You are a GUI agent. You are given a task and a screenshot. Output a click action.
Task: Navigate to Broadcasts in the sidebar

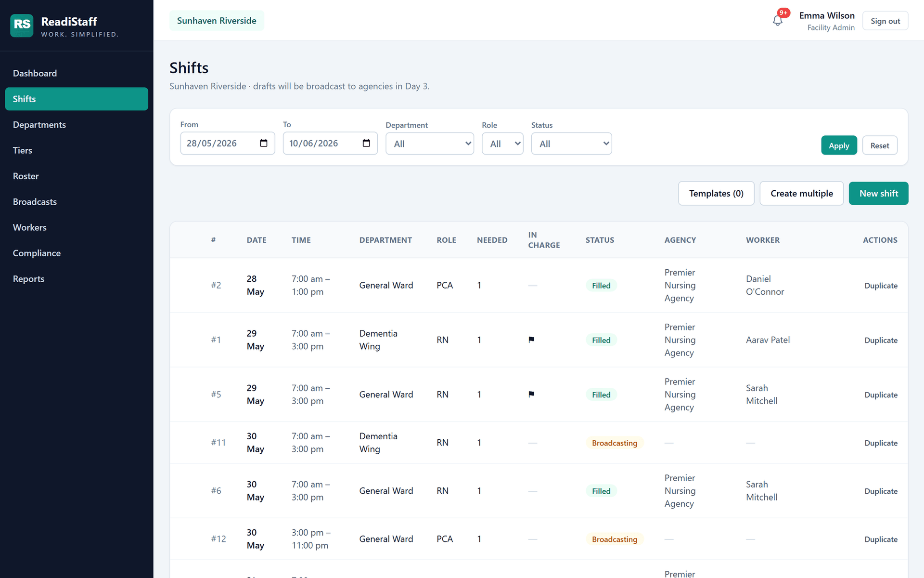click(x=77, y=202)
